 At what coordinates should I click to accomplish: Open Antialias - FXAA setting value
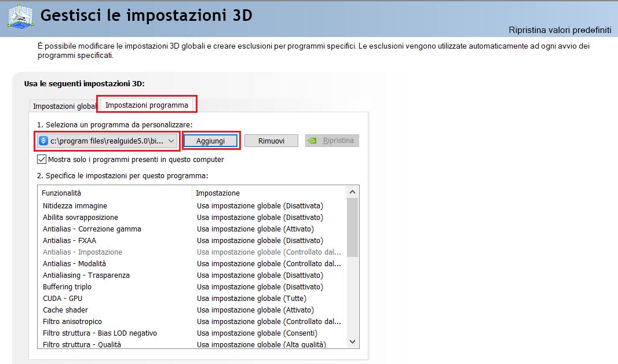coord(259,241)
